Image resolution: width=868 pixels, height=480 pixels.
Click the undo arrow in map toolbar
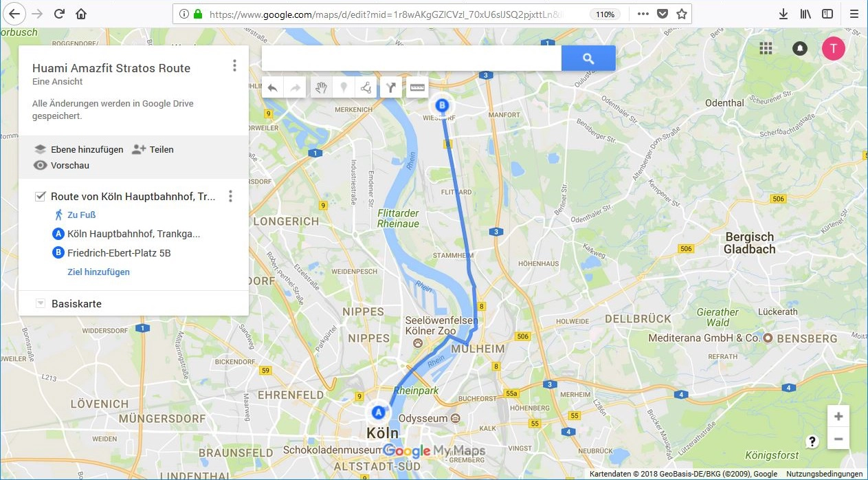click(x=273, y=87)
